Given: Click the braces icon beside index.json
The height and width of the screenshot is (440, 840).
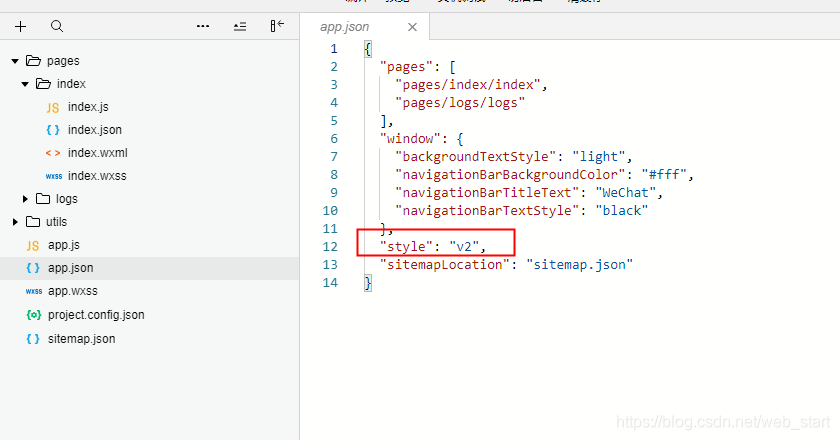Looking at the screenshot, I should pos(52,130).
